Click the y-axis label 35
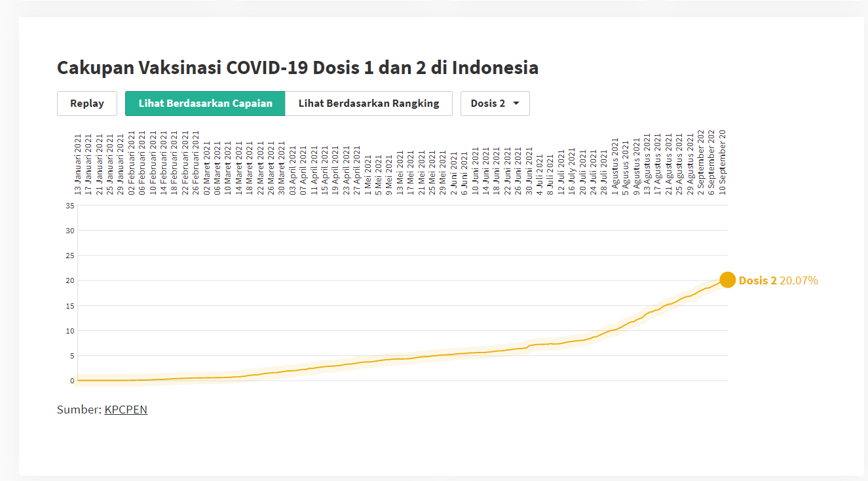The width and height of the screenshot is (868, 481). (71, 205)
